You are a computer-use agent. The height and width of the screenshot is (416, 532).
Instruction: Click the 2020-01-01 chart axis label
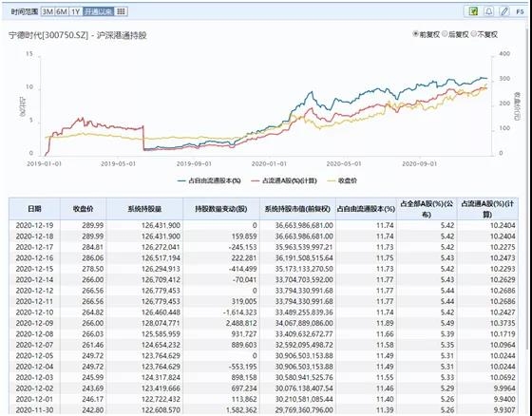269,164
